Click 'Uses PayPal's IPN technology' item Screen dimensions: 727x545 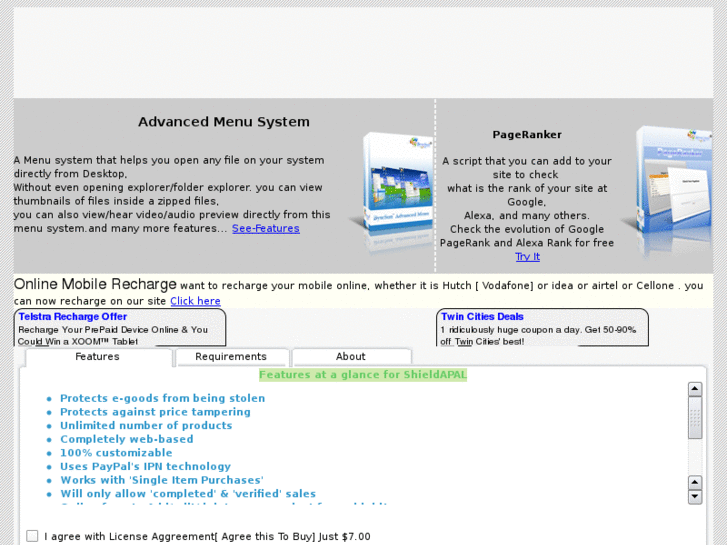(x=145, y=466)
